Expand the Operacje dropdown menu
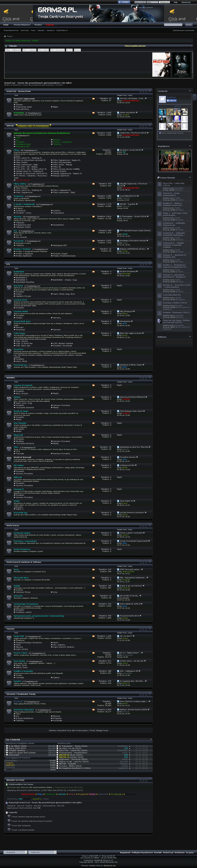 [x=50, y=30]
